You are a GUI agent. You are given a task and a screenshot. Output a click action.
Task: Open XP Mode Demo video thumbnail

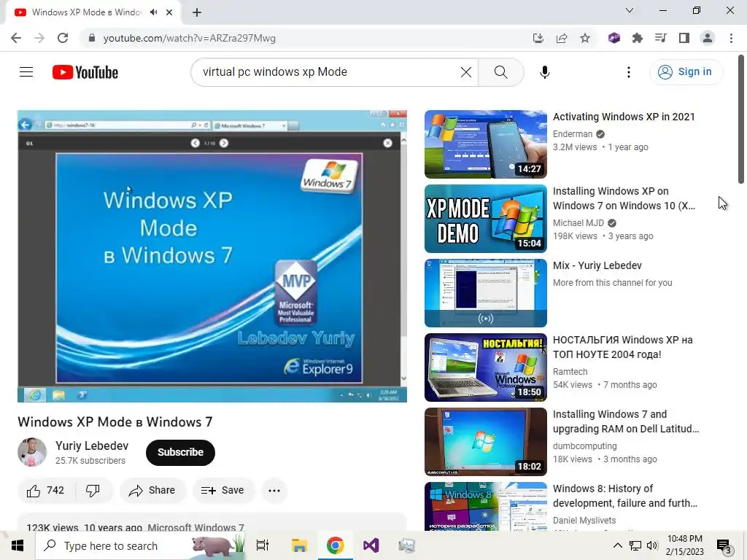485,219
